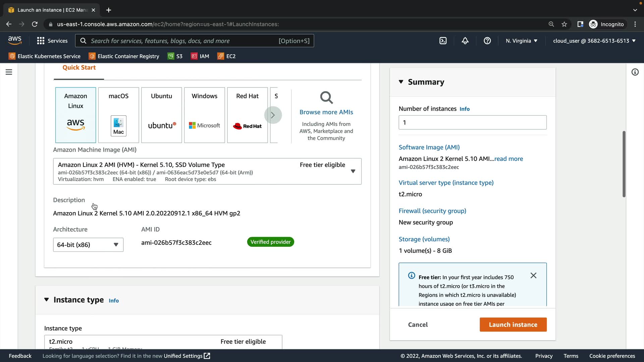The height and width of the screenshot is (362, 644).
Task: Dismiss the Free tier notice
Action: tap(533, 276)
